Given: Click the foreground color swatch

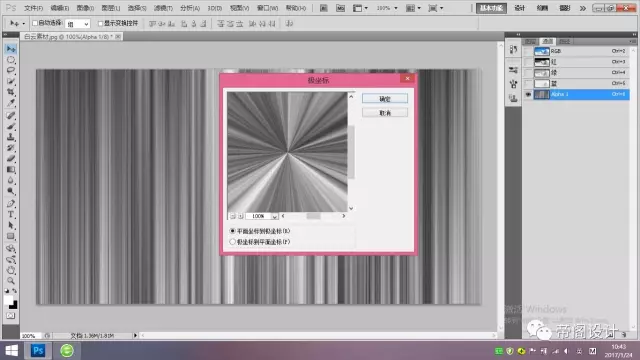Looking at the screenshot, I should point(9,300).
